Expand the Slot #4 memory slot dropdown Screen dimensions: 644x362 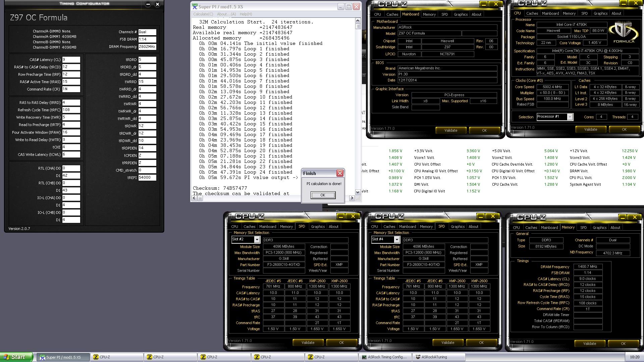pyautogui.click(x=396, y=239)
